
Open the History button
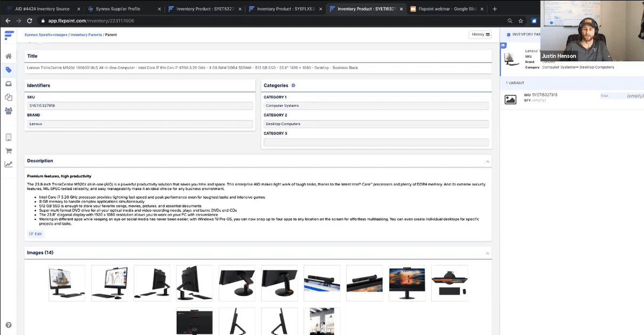click(x=480, y=35)
